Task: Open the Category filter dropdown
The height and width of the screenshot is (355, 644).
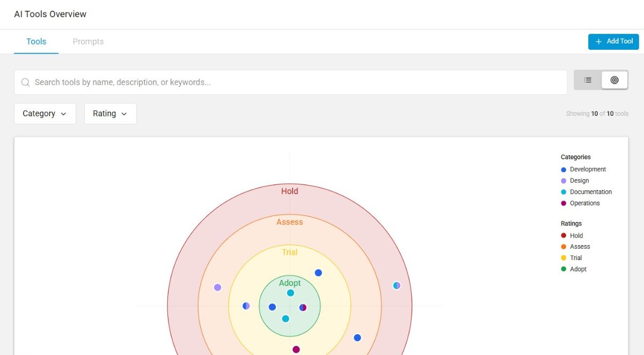Action: 45,114
